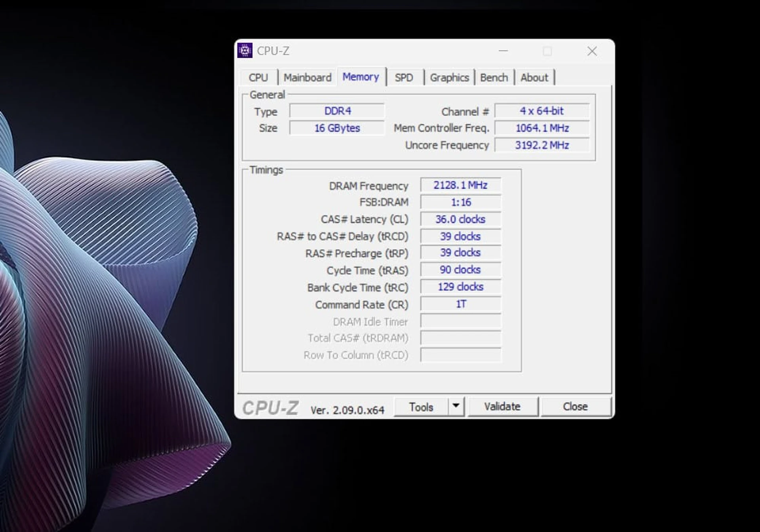Click the CPU-Z window title text
This screenshot has height=532, width=760.
273,51
